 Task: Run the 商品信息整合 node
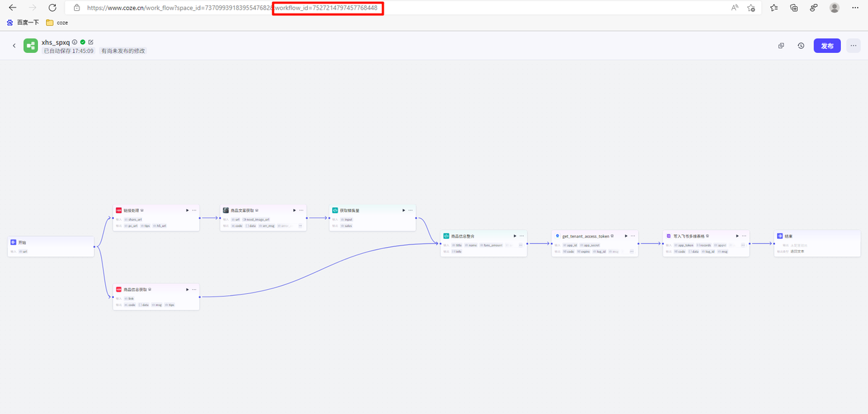[x=515, y=236]
